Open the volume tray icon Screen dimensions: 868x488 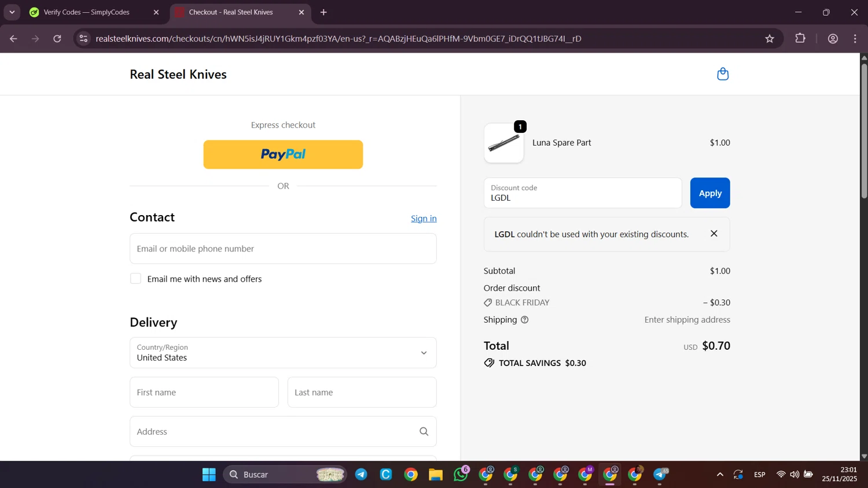(x=795, y=475)
